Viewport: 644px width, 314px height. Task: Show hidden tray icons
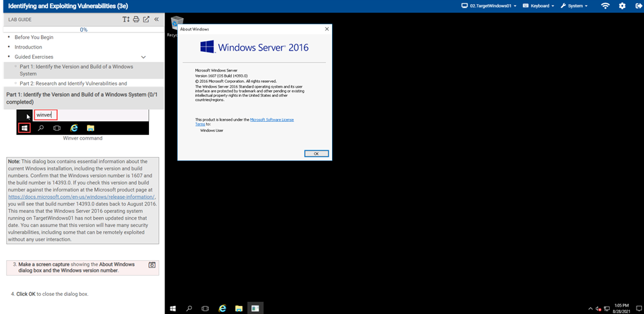point(591,308)
